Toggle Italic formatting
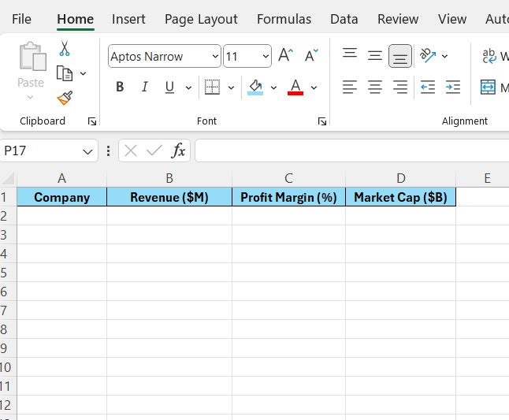This screenshot has width=509, height=420. pos(145,87)
